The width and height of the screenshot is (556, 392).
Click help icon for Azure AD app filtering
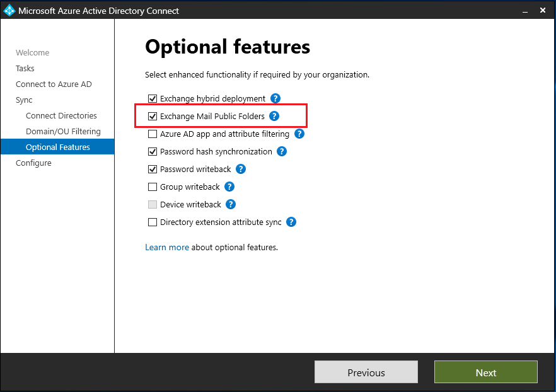299,134
